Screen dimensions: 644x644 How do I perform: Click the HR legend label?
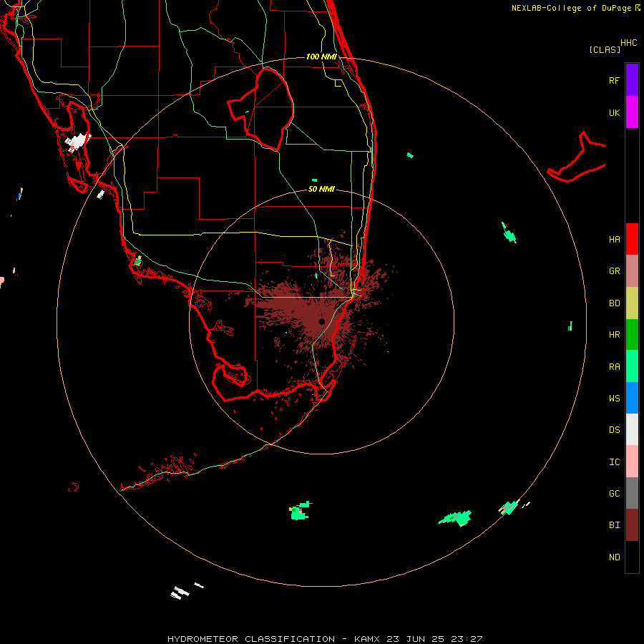[x=614, y=335]
